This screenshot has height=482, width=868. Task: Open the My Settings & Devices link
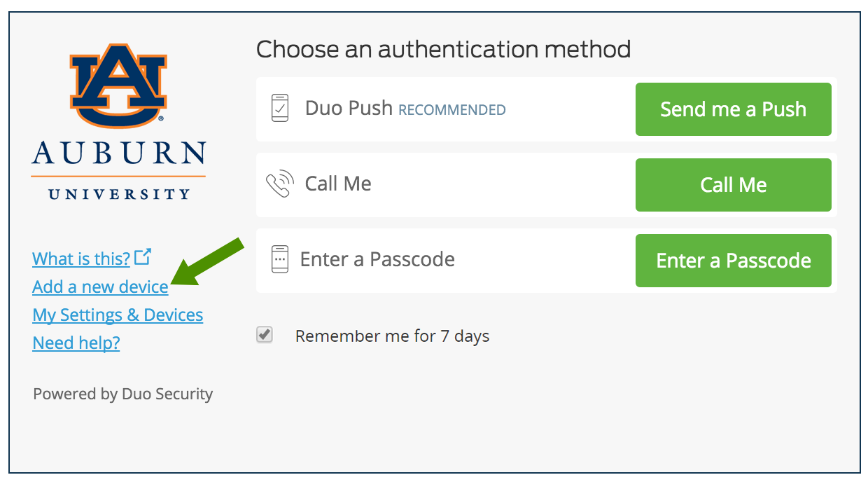118,315
